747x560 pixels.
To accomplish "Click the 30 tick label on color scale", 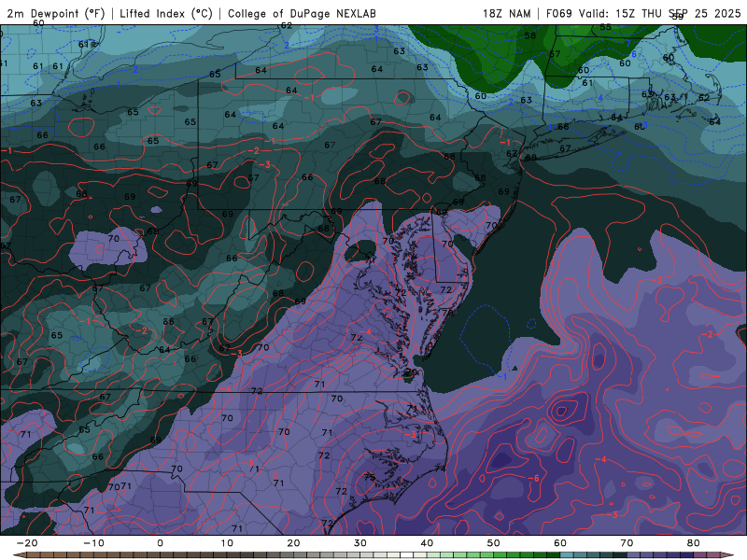I will pos(360,543).
